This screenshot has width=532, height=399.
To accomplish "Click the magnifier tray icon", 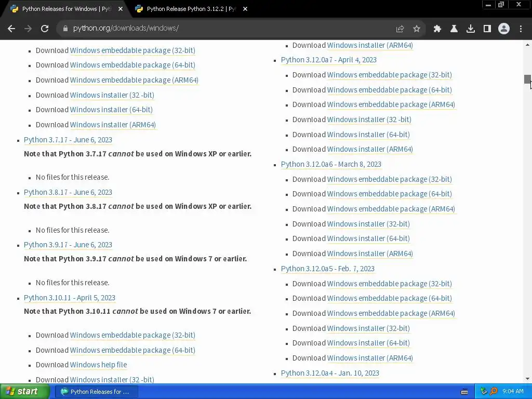I will [x=494, y=392].
